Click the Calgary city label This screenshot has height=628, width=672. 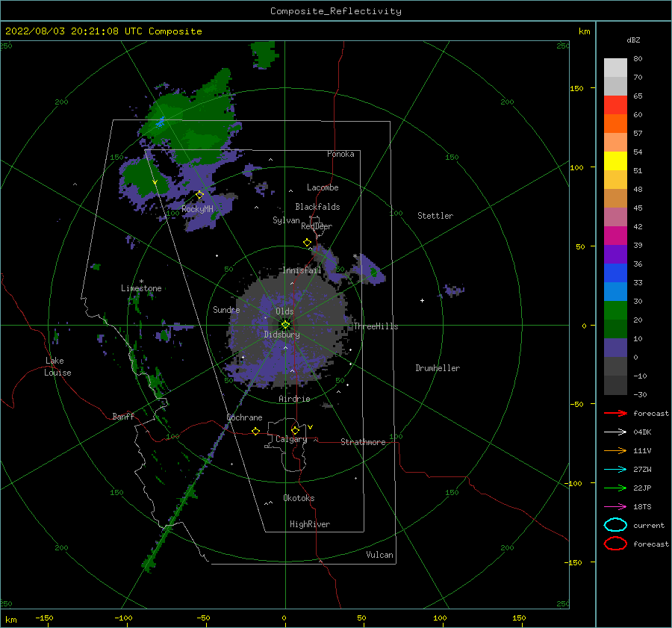(x=291, y=439)
